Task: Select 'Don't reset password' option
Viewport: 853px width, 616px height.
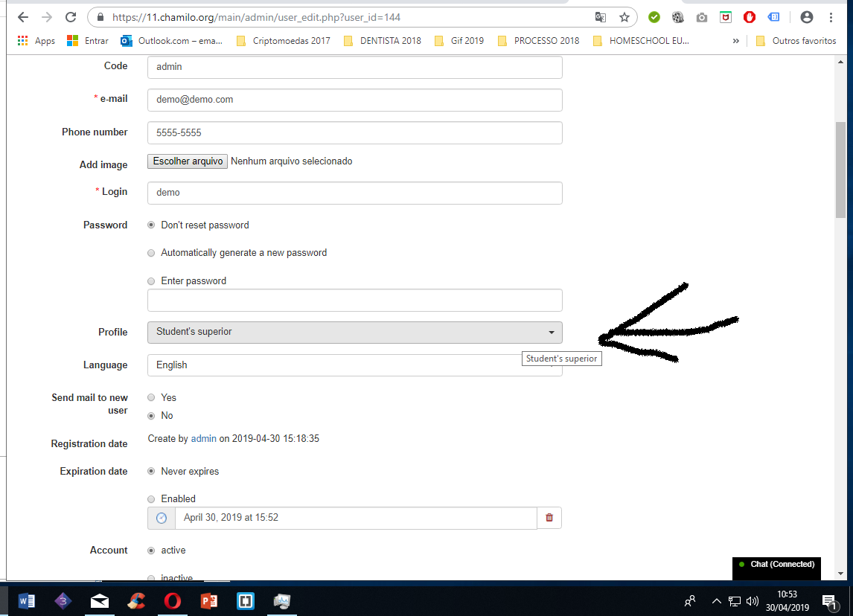Action: pyautogui.click(x=151, y=225)
